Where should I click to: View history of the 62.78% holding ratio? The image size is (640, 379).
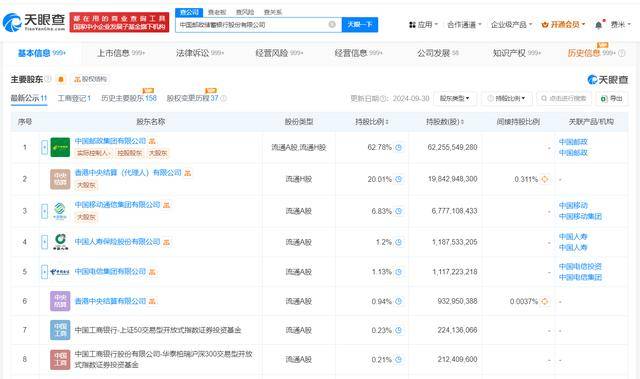pos(398,147)
